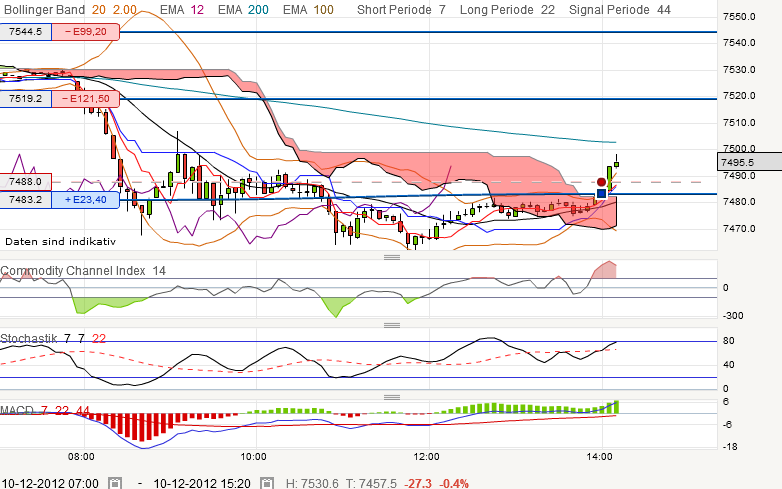Image resolution: width=782 pixels, height=489 pixels.
Task: Open the Bollinger Band 20 2.00 settings
Action: pos(70,9)
